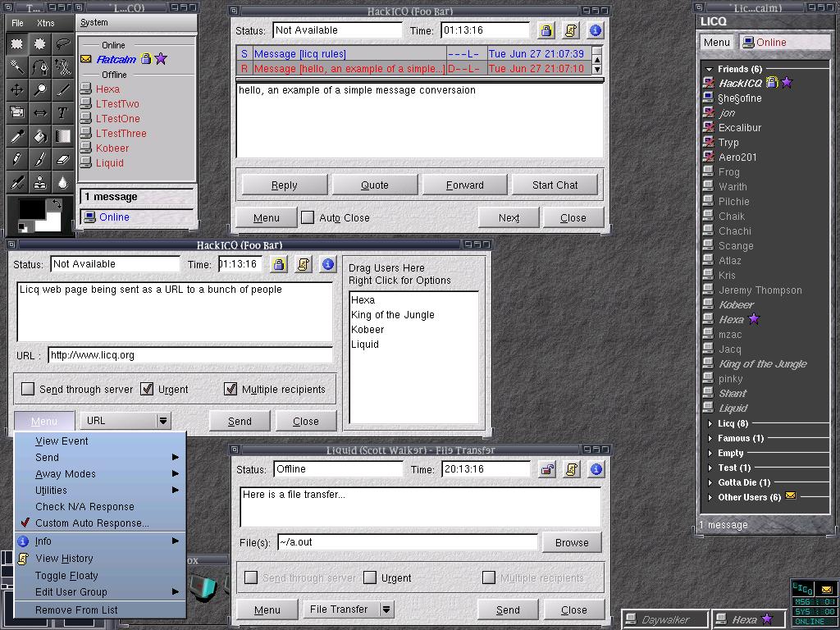
Task: Pick the gradient blend tool
Action: (63, 136)
